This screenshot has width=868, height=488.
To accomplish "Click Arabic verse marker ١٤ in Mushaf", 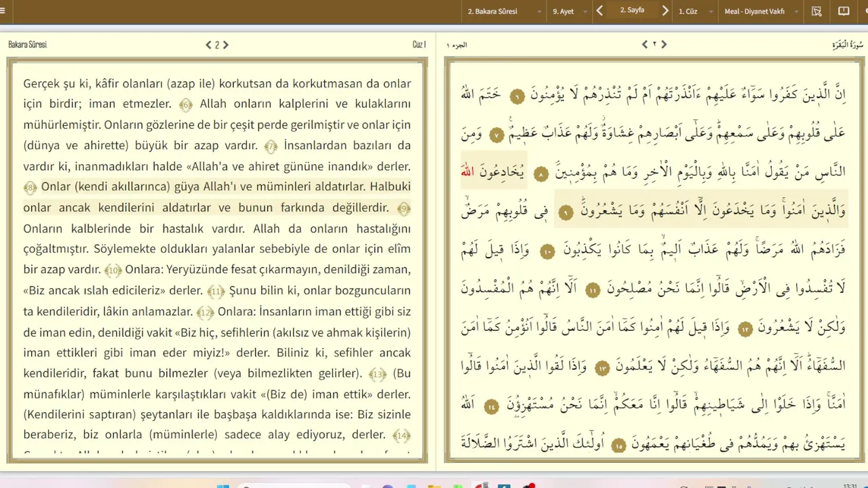I will (492, 407).
